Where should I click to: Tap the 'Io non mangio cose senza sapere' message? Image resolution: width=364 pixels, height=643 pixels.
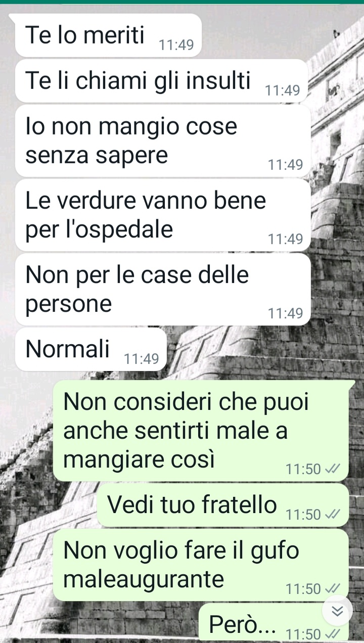[163, 141]
